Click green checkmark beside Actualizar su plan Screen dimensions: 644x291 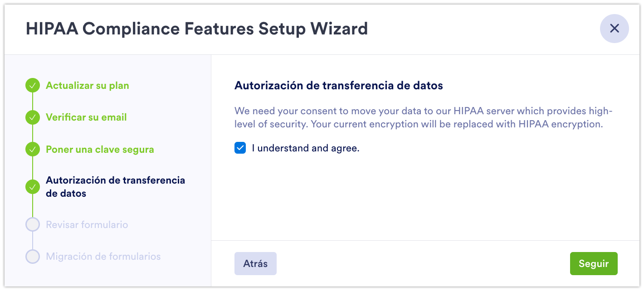point(33,86)
